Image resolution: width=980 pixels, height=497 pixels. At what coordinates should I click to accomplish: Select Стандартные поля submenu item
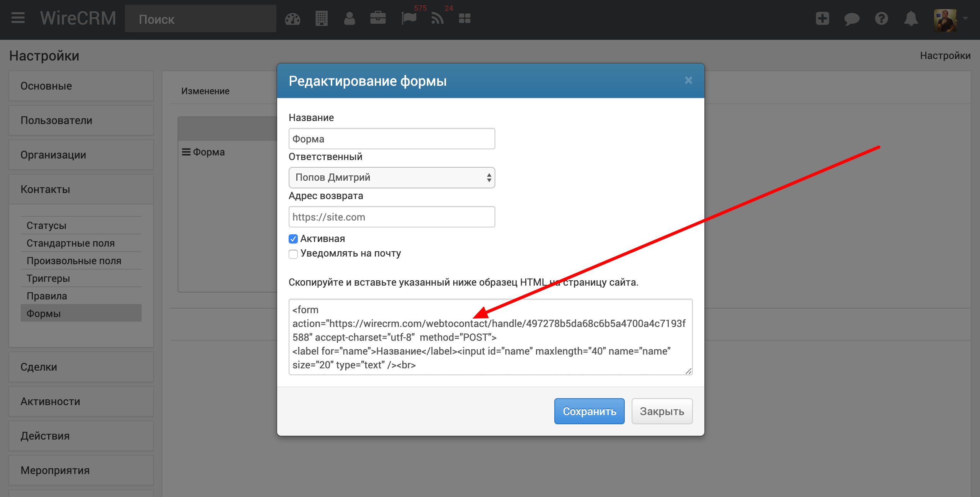coord(81,243)
